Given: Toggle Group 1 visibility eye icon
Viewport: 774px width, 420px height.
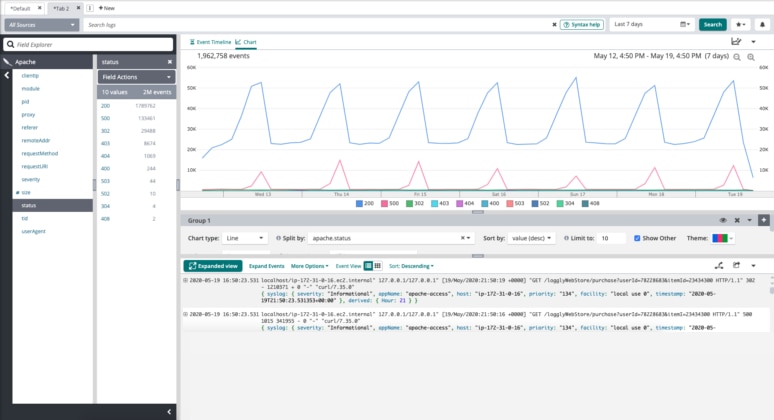Looking at the screenshot, I should [x=723, y=219].
